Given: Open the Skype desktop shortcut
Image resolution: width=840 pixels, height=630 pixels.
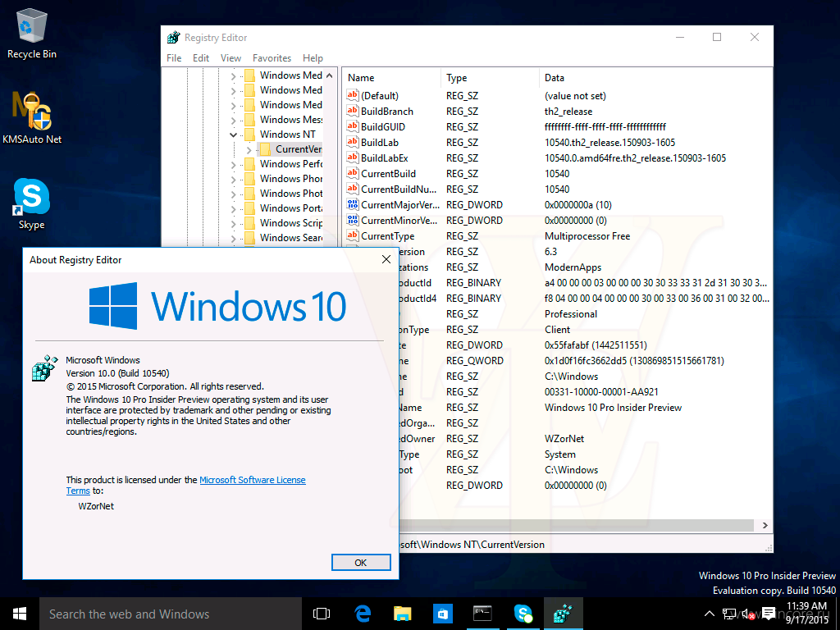Looking at the screenshot, I should click(x=32, y=203).
